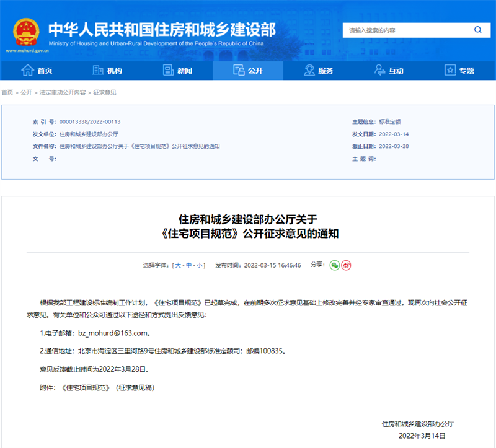Open the 首页 navigation tab label
This screenshot has height=448, width=496.
pos(45,71)
